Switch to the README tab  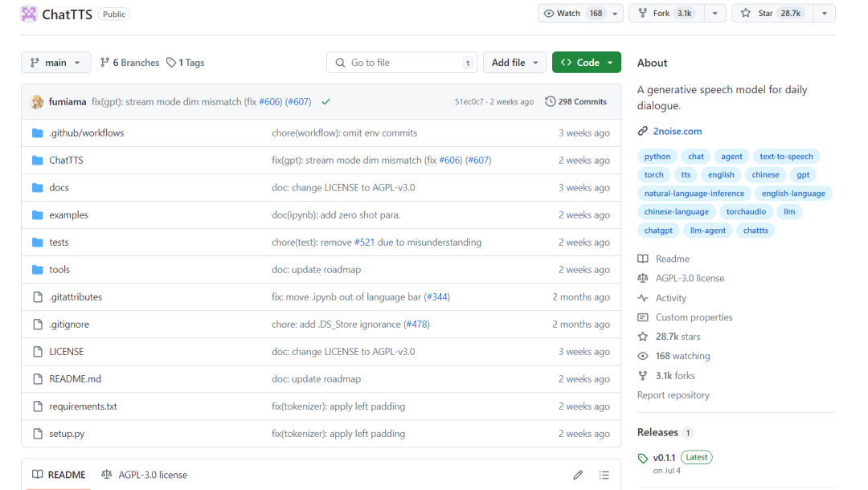point(59,475)
